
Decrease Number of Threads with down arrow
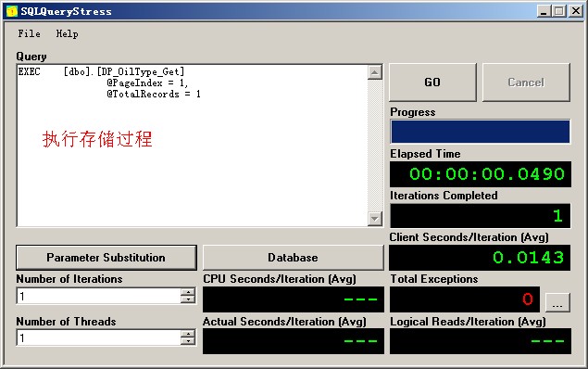[x=188, y=341]
